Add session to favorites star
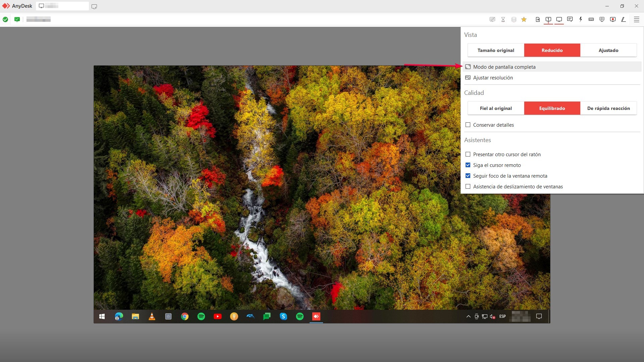Viewport: 644px width, 362px height. click(524, 19)
